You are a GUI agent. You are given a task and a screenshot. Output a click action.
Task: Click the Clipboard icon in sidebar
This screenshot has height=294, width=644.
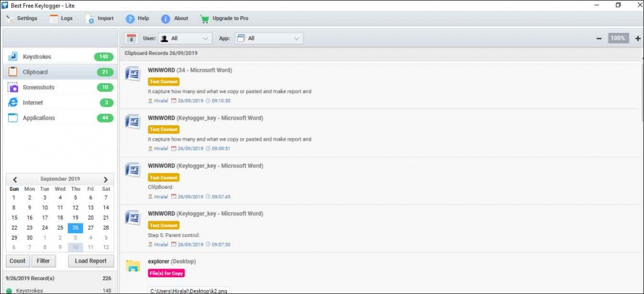[13, 72]
